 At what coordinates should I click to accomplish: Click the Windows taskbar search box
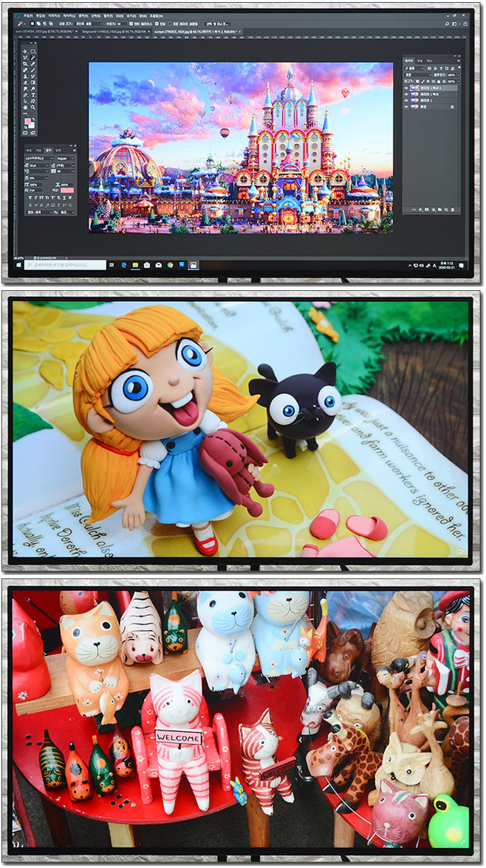click(65, 265)
